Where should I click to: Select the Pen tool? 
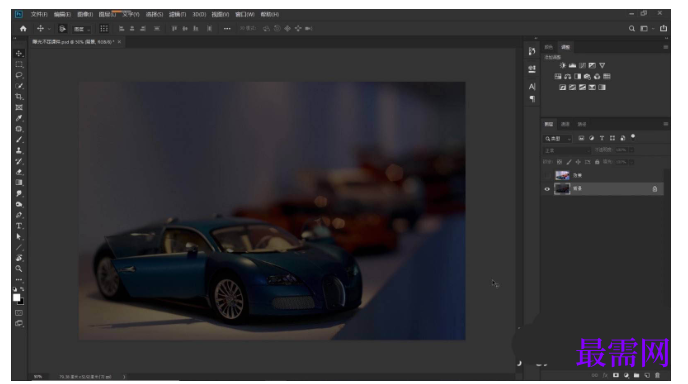[x=19, y=215]
